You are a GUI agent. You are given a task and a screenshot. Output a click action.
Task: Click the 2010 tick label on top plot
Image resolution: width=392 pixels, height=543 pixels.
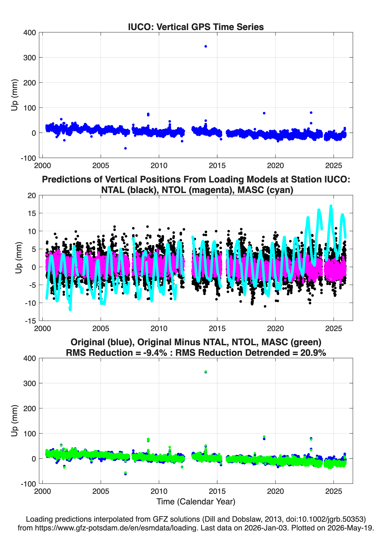(159, 166)
